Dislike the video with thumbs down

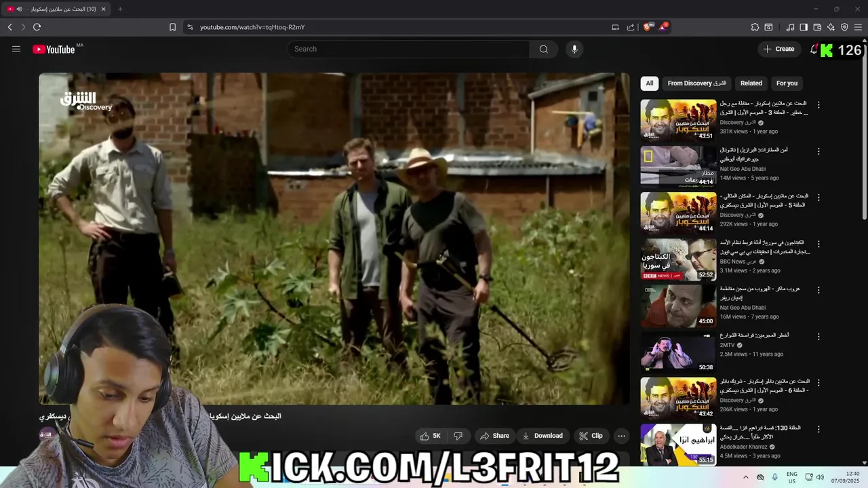[458, 436]
